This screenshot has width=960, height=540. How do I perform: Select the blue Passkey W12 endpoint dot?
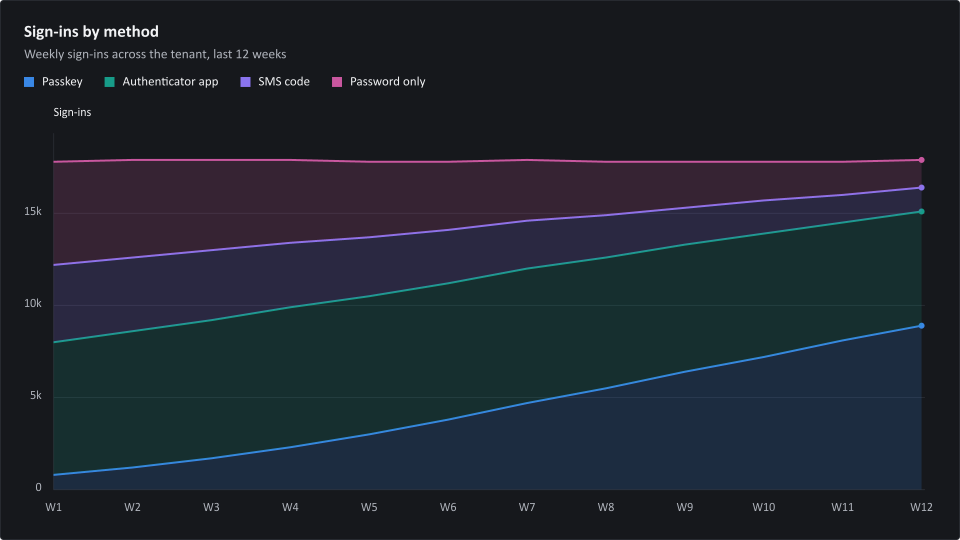point(921,326)
